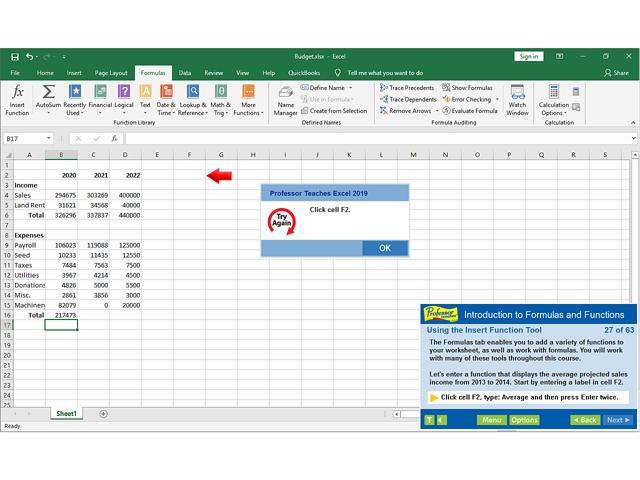Click Trace Precedents in Formula Auditing
The width and height of the screenshot is (640, 480).
click(406, 88)
